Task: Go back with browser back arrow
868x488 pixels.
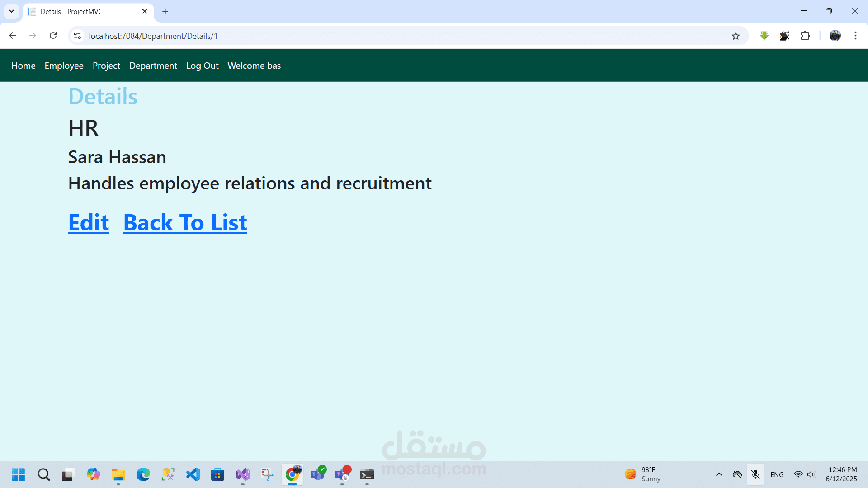Action: (13, 36)
